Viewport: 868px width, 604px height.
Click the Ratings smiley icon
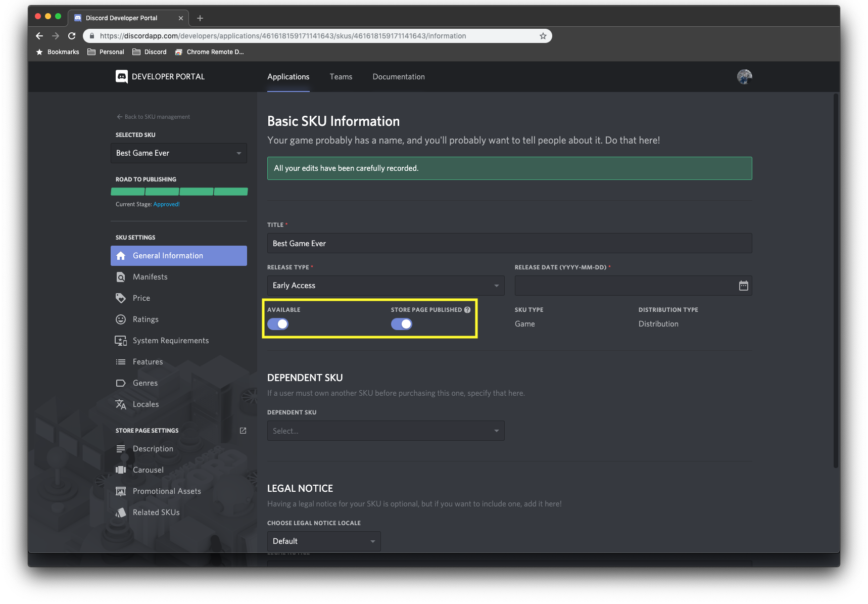pyautogui.click(x=121, y=319)
